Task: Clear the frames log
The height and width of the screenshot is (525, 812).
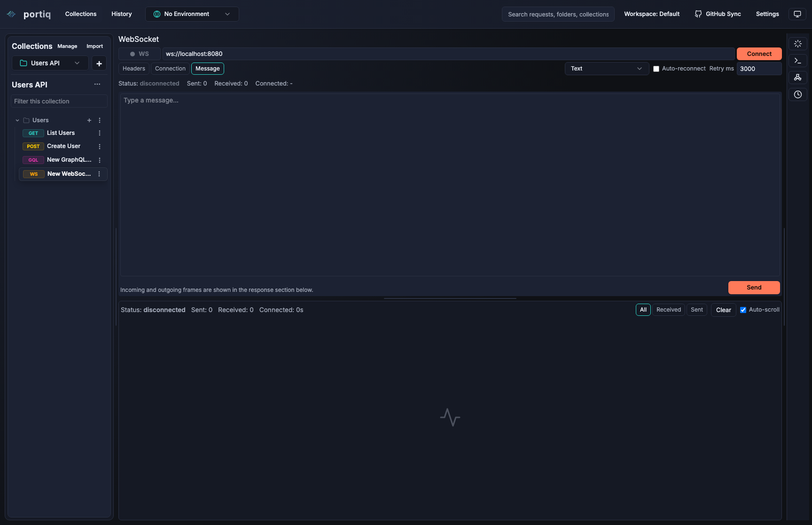Action: point(724,310)
